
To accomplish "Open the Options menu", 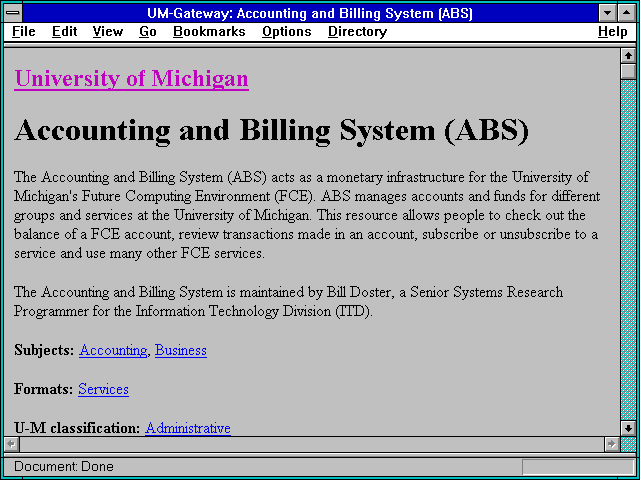I will 287,31.
